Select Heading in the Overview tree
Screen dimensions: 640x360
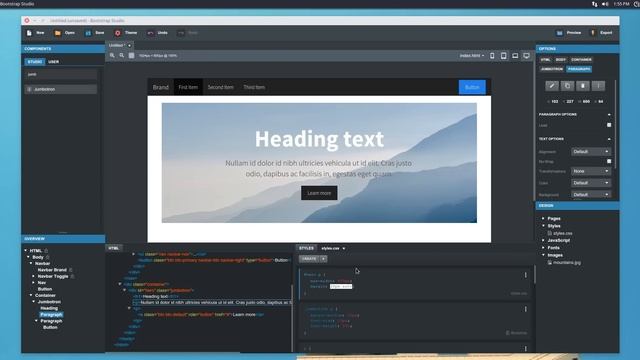[49, 308]
